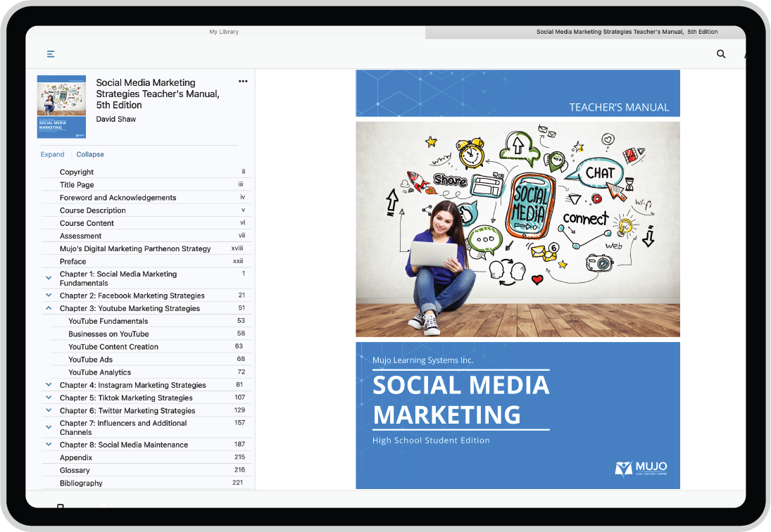Expand Chapter 1 chevron
This screenshot has width=771, height=532.
click(49, 278)
